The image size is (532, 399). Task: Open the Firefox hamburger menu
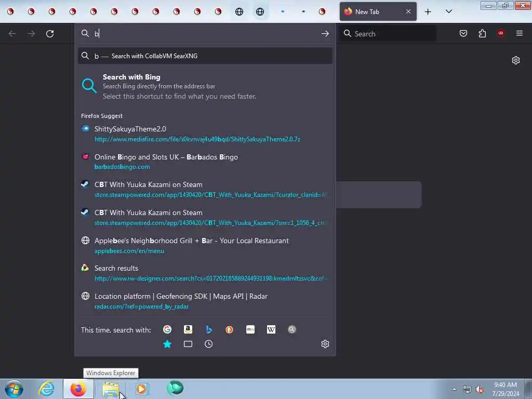(x=520, y=33)
